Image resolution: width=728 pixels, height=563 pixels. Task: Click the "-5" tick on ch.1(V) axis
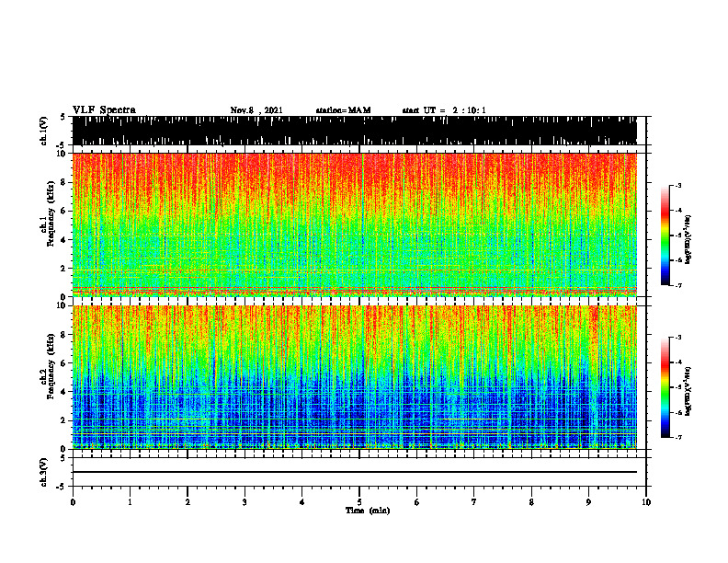pos(62,144)
